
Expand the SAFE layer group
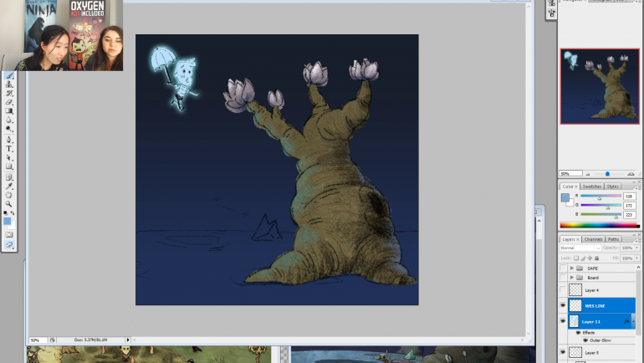(x=572, y=268)
